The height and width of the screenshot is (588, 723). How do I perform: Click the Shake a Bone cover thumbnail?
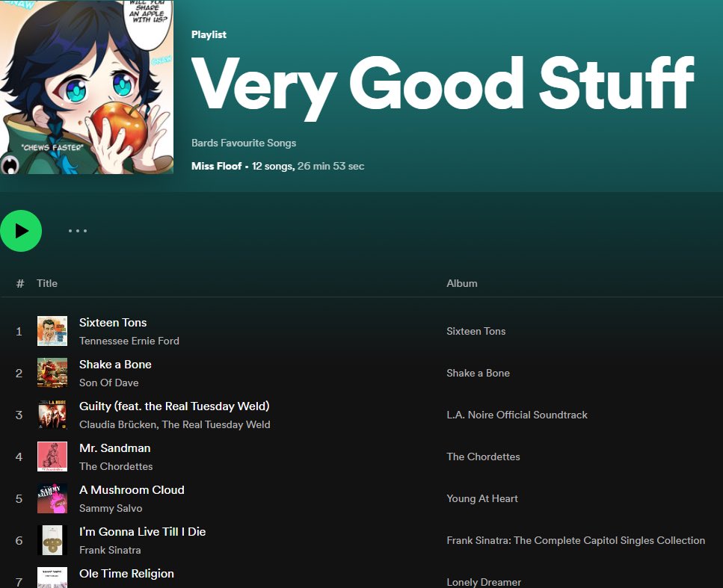[52, 373]
